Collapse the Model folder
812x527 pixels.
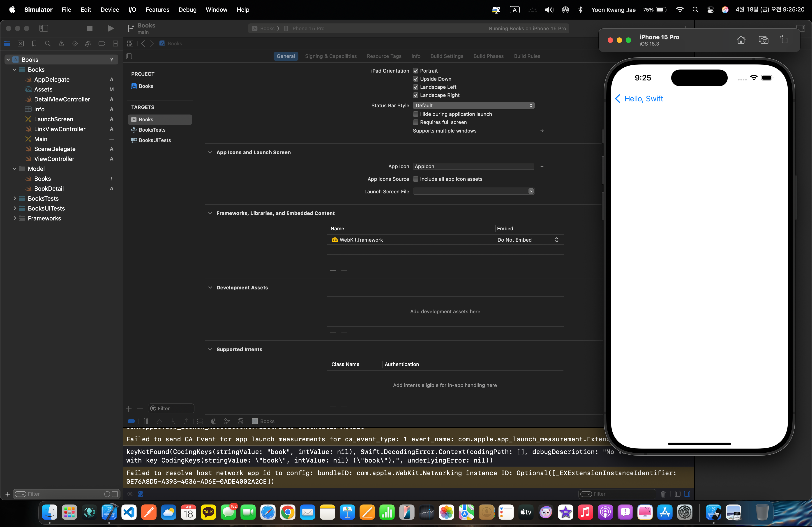pyautogui.click(x=14, y=169)
